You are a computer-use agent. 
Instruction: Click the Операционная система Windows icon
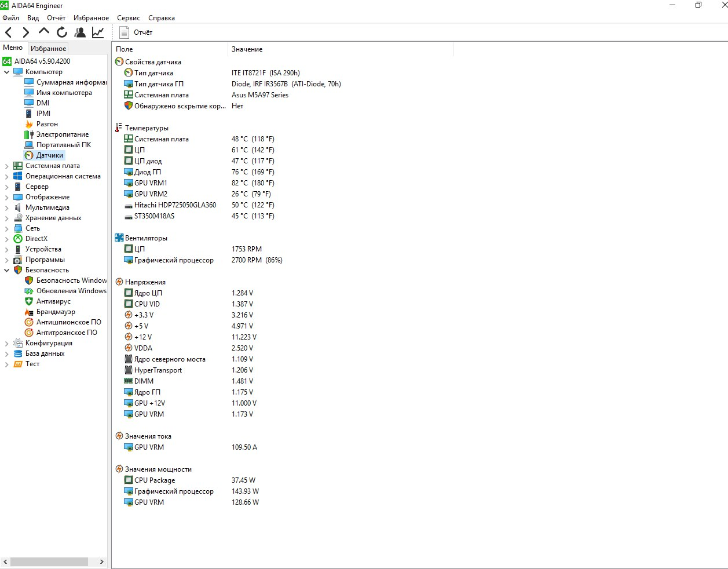pyautogui.click(x=18, y=176)
